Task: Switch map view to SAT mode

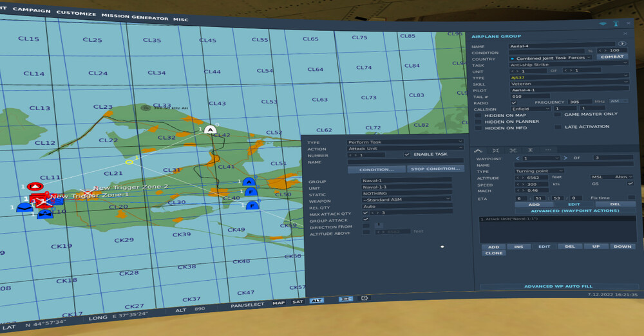Action: coord(298,302)
